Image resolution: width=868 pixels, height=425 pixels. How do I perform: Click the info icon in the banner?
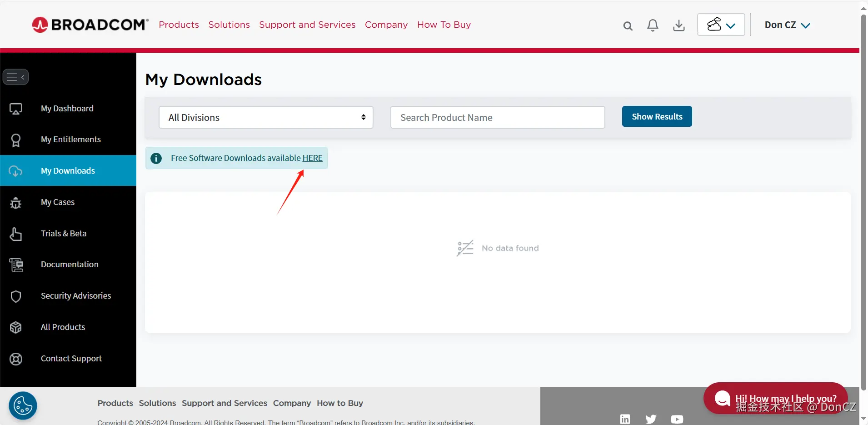point(156,158)
